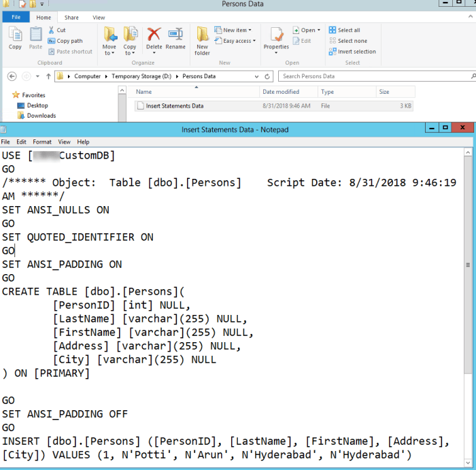Click Notepad scrollbar down arrow
476x470 pixels.
pyautogui.click(x=468, y=463)
